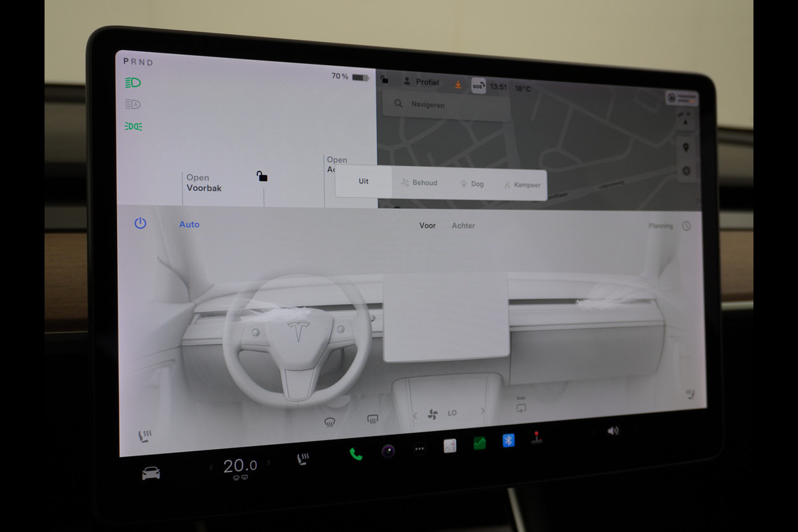The width and height of the screenshot is (798, 532).
Task: Toggle rear window defrost icon
Action: click(372, 419)
